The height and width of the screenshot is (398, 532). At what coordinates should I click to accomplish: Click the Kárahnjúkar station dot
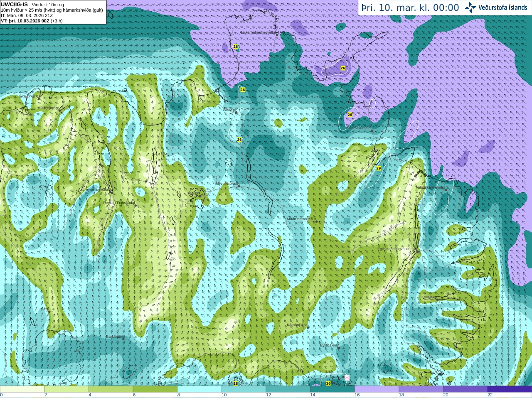click(308, 327)
